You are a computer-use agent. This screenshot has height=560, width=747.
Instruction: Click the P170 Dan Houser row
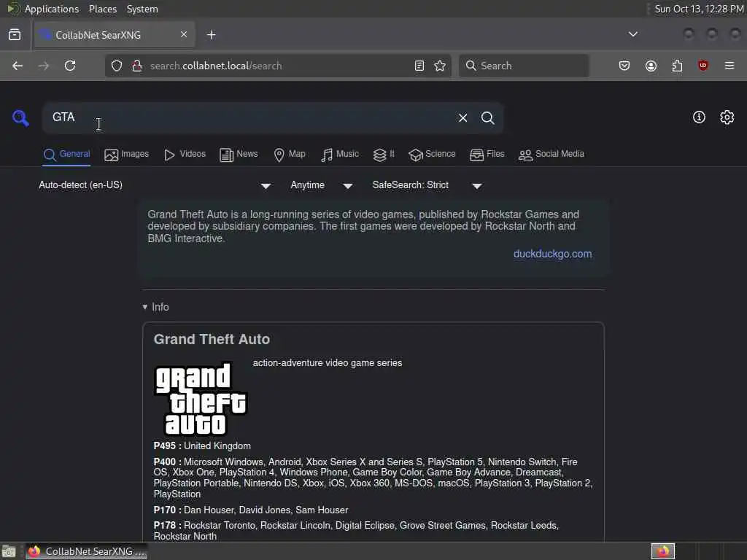pos(251,510)
